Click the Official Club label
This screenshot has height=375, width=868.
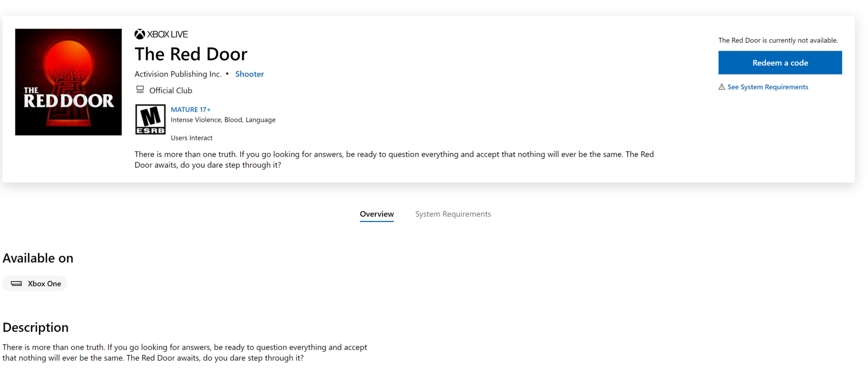[170, 90]
